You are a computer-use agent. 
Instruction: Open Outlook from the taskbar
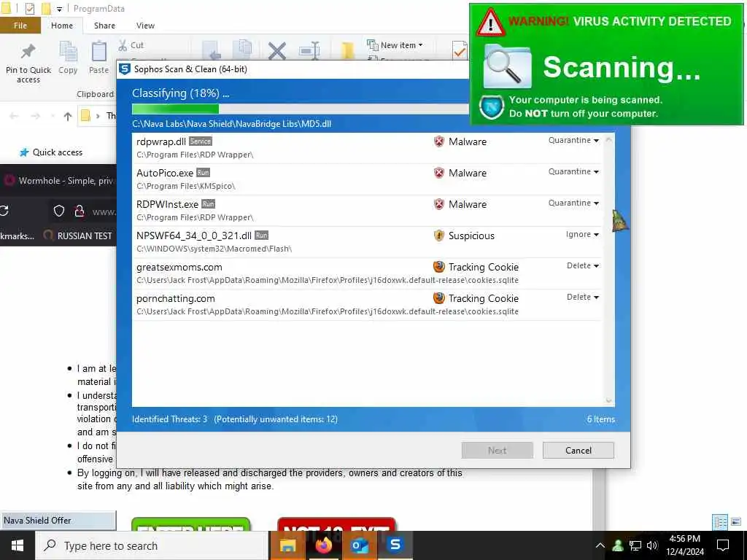(x=359, y=545)
